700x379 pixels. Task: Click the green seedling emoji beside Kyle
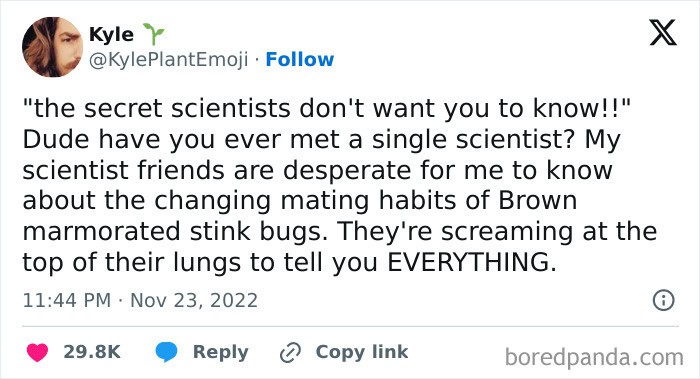(153, 34)
